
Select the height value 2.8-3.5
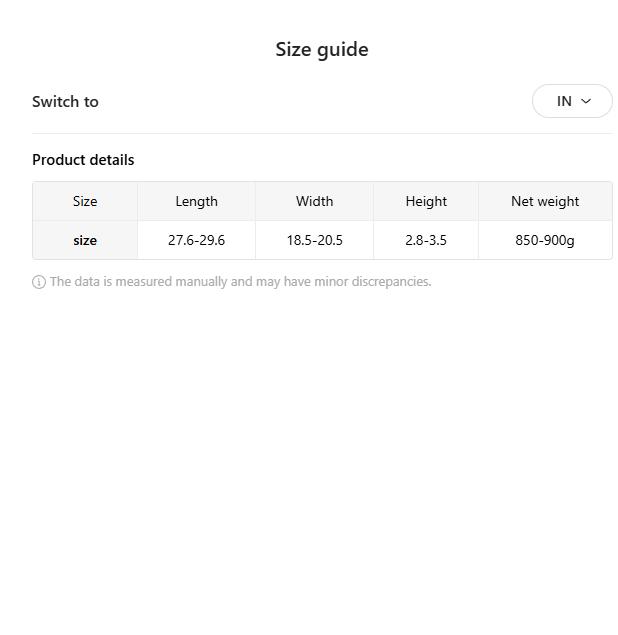click(x=426, y=240)
